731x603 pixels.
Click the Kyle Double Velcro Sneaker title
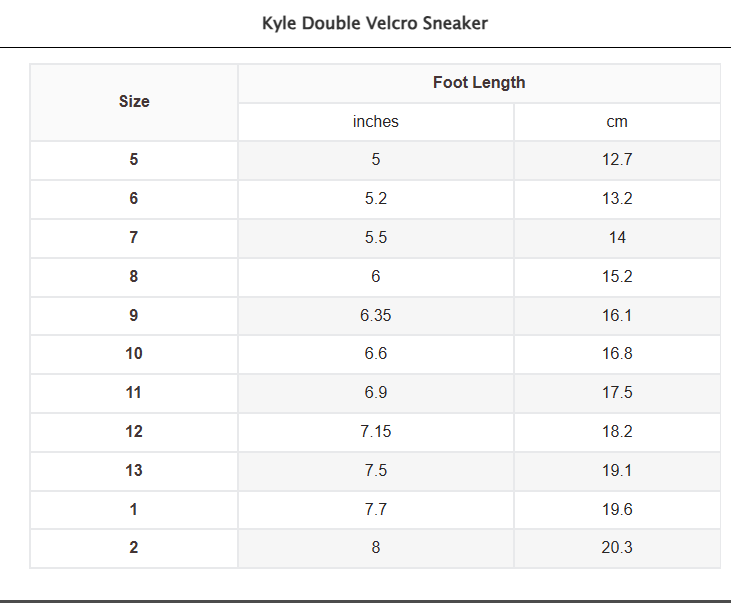pyautogui.click(x=375, y=23)
